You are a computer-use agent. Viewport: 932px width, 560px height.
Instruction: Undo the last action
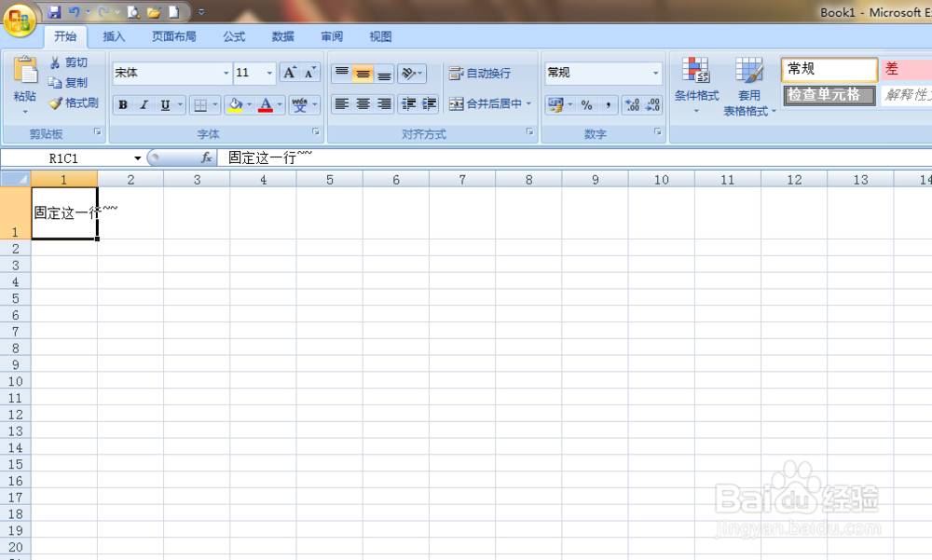click(74, 12)
